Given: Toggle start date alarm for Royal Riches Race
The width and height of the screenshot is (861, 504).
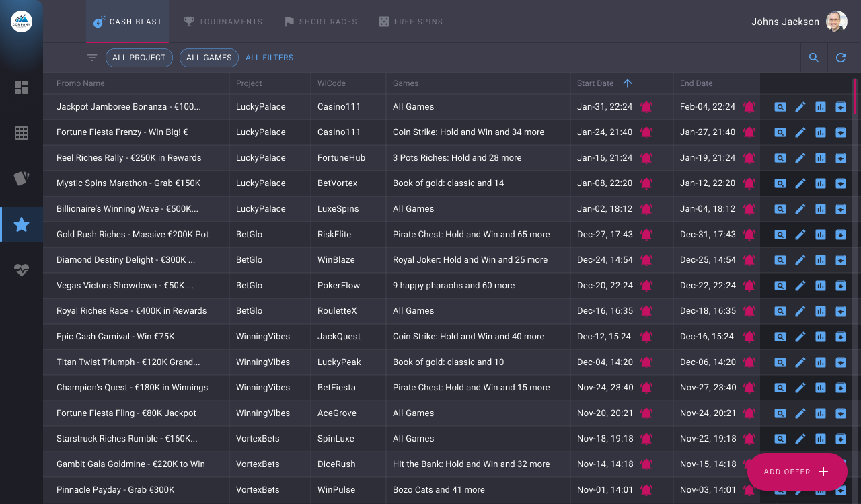Looking at the screenshot, I should pyautogui.click(x=646, y=311).
